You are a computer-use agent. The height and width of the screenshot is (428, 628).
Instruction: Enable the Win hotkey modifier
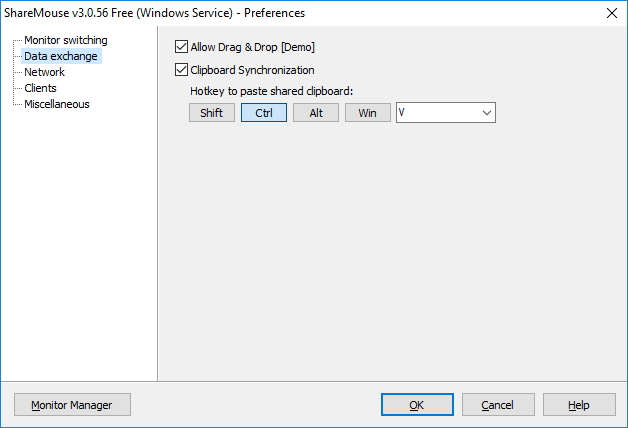(368, 113)
